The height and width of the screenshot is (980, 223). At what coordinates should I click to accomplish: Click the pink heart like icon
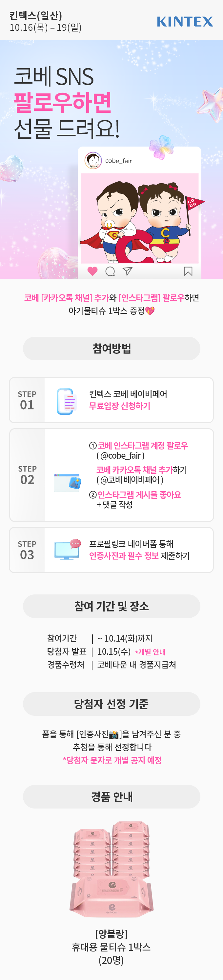click(x=92, y=271)
